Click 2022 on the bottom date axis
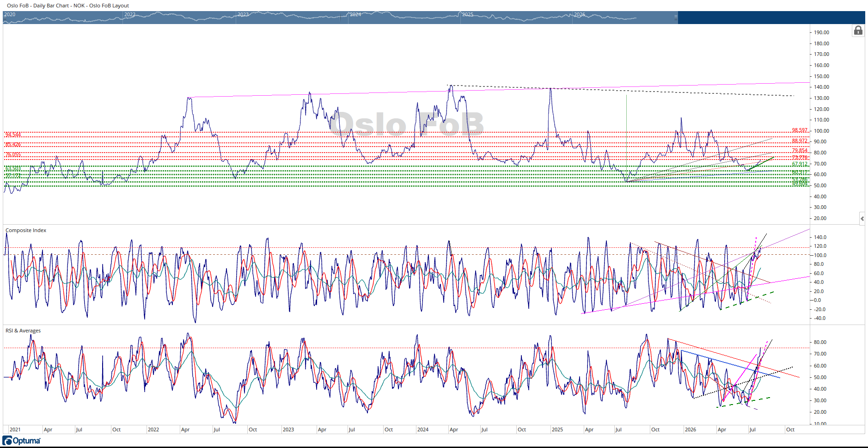Image resolution: width=868 pixels, height=448 pixels. (x=153, y=430)
